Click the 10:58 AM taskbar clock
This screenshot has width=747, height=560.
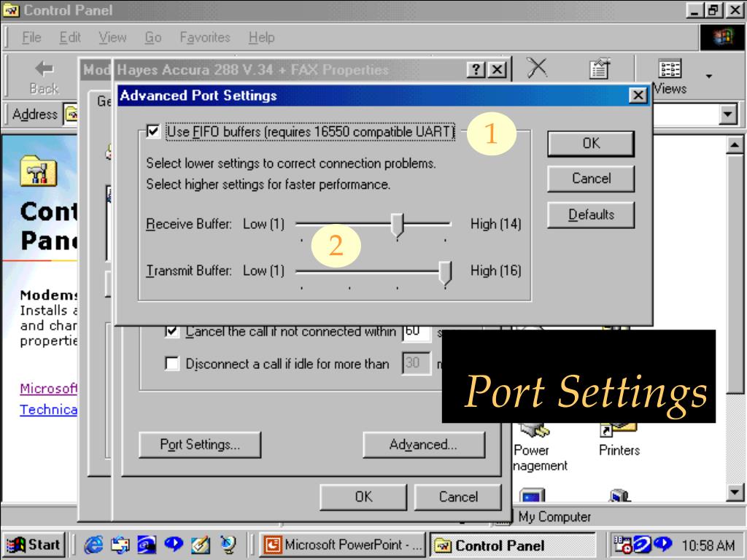click(x=708, y=545)
